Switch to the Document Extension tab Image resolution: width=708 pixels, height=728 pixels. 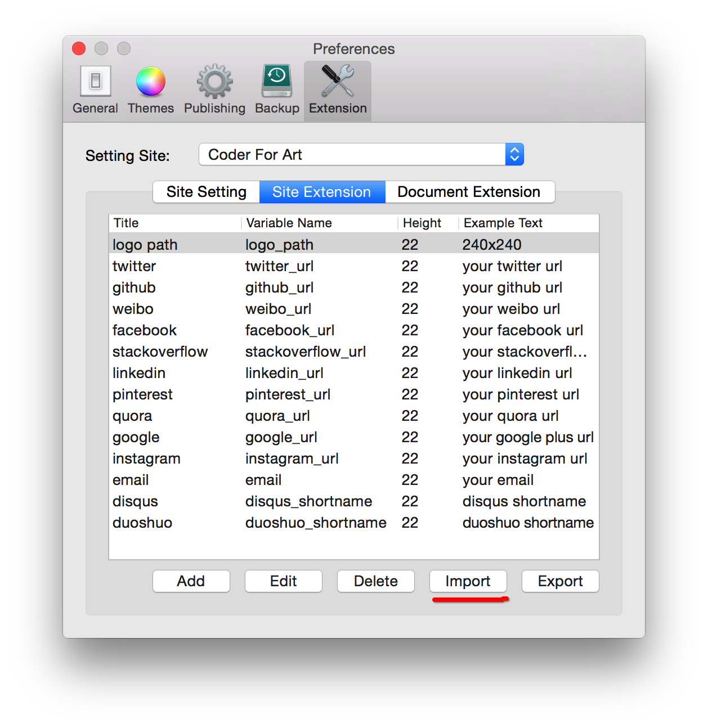[x=469, y=192]
